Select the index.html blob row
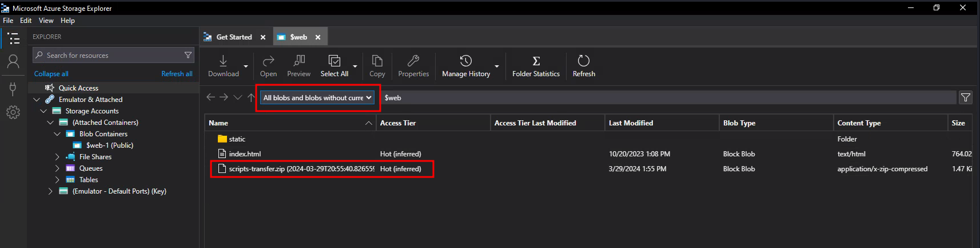The image size is (980, 248). pyautogui.click(x=245, y=154)
